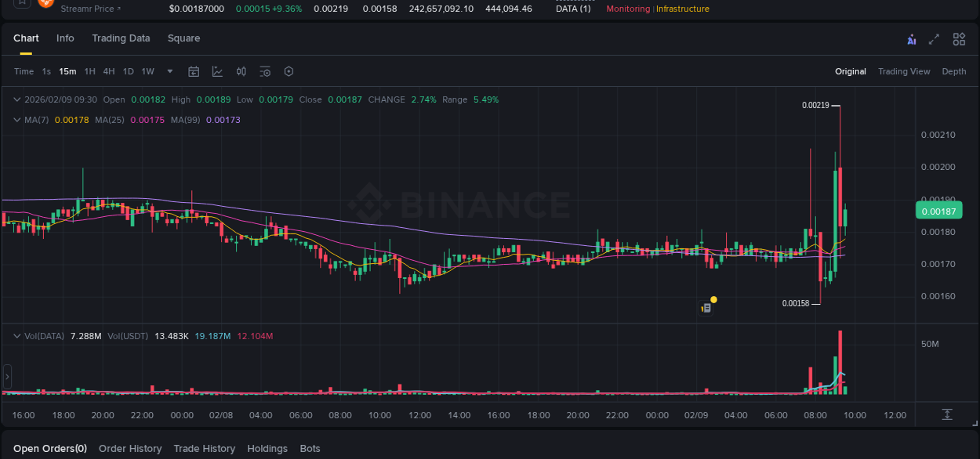Open the Trading View chart mode

[904, 71]
